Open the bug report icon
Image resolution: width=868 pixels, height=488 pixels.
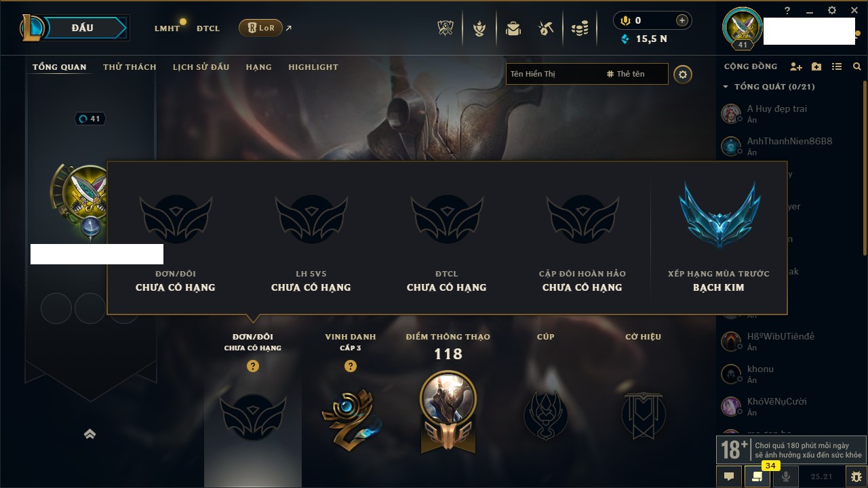click(856, 476)
